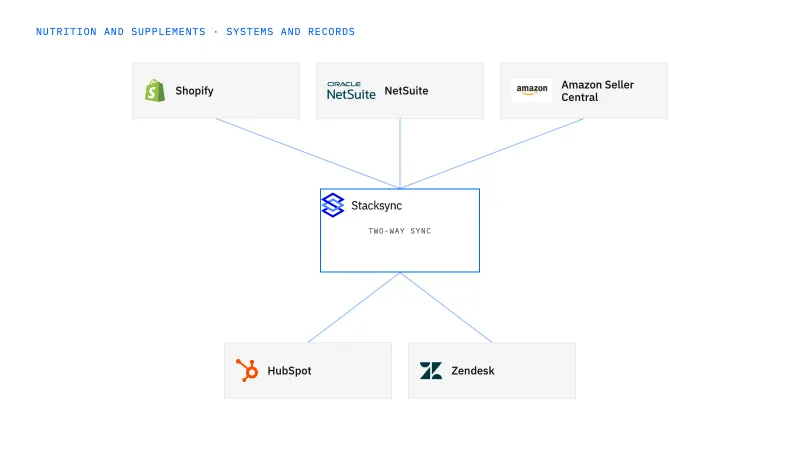Click the connector line from Amazon to Stacksync
The width and height of the screenshot is (800, 450).
point(492,154)
